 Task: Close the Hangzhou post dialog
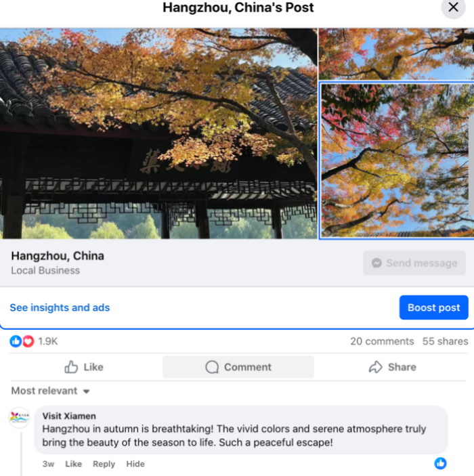[x=453, y=7]
